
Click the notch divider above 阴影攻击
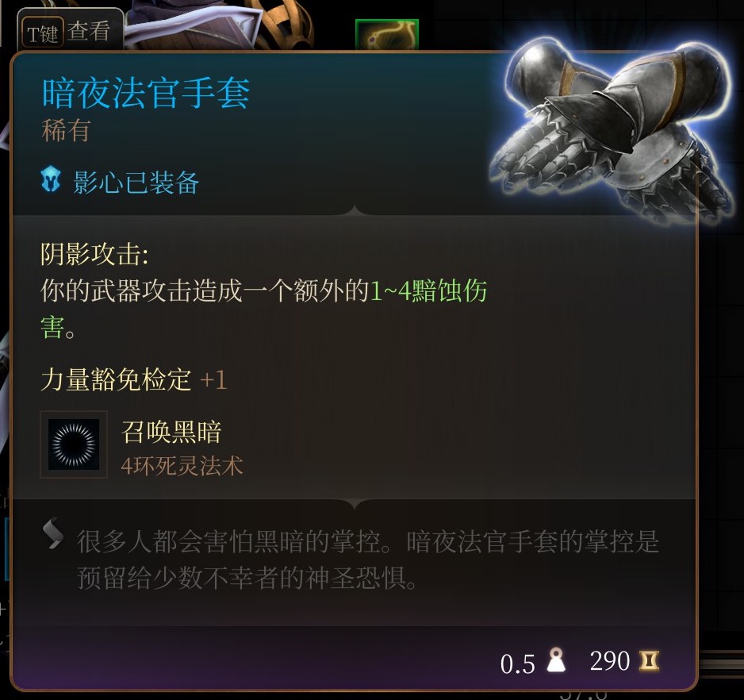[x=354, y=210]
